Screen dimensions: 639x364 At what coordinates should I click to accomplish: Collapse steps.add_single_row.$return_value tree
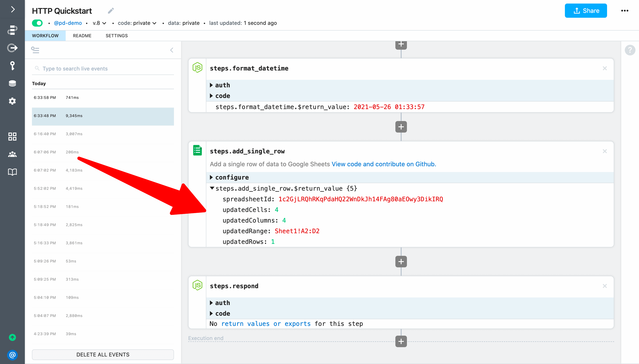pos(212,188)
